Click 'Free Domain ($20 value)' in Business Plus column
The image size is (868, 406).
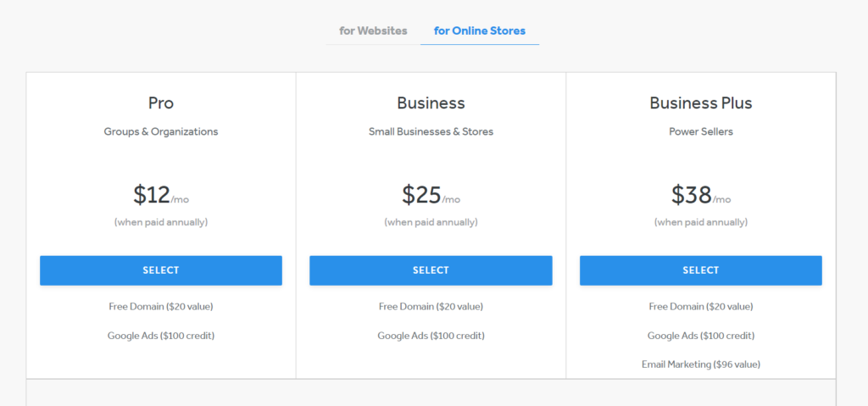click(x=701, y=306)
